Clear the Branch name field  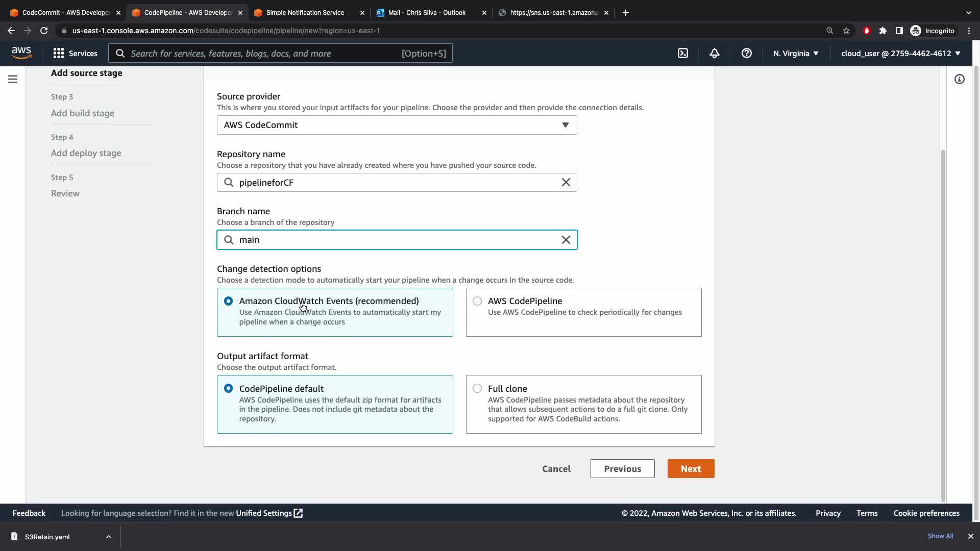pyautogui.click(x=566, y=240)
